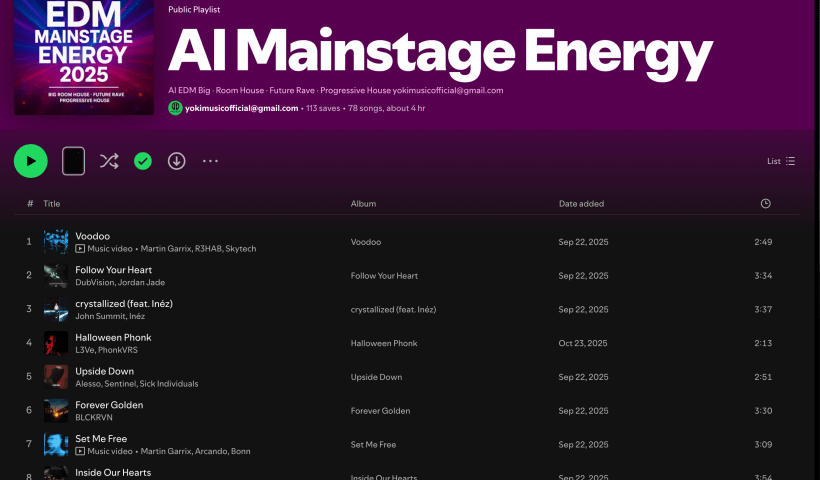Open the three-dots more options menu
Image resolution: width=820 pixels, height=480 pixels.
pyautogui.click(x=210, y=161)
